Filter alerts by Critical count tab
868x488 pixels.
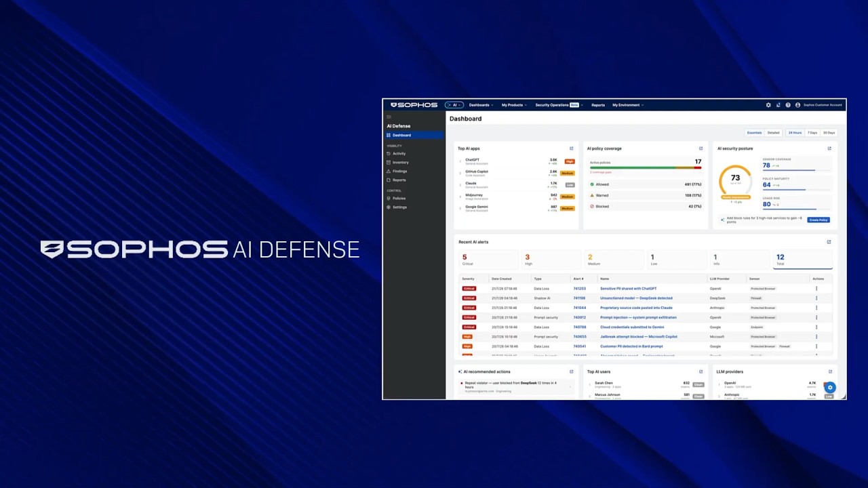point(488,260)
